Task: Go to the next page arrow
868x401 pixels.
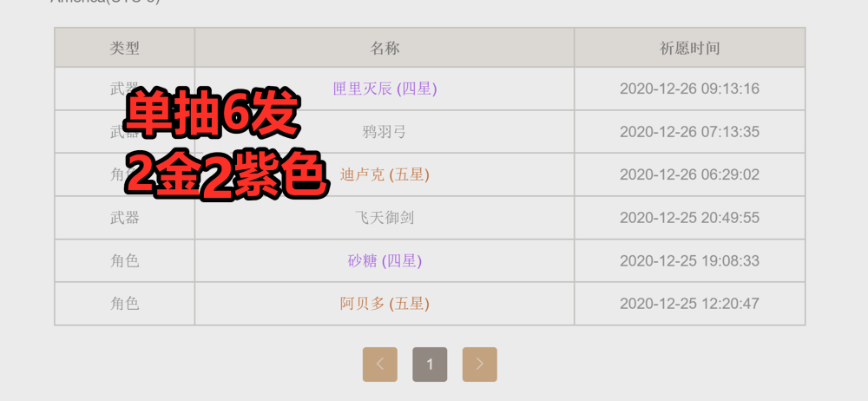Action: pyautogui.click(x=479, y=365)
